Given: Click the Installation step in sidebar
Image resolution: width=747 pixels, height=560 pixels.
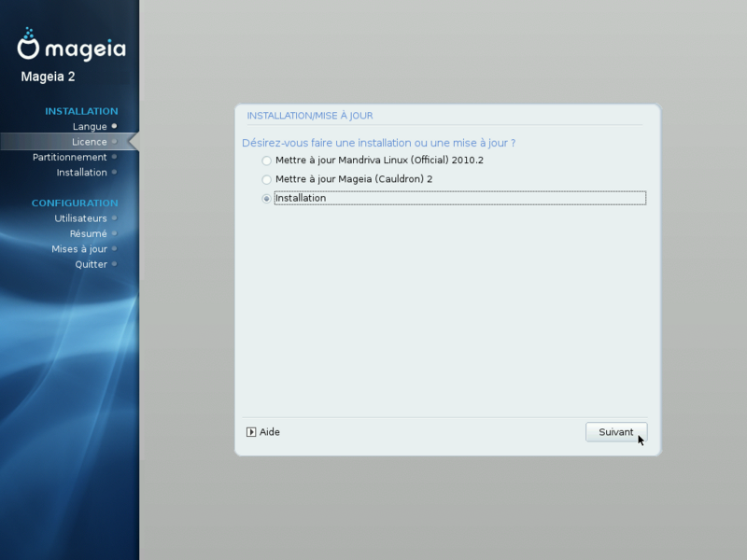Looking at the screenshot, I should pyautogui.click(x=81, y=173).
